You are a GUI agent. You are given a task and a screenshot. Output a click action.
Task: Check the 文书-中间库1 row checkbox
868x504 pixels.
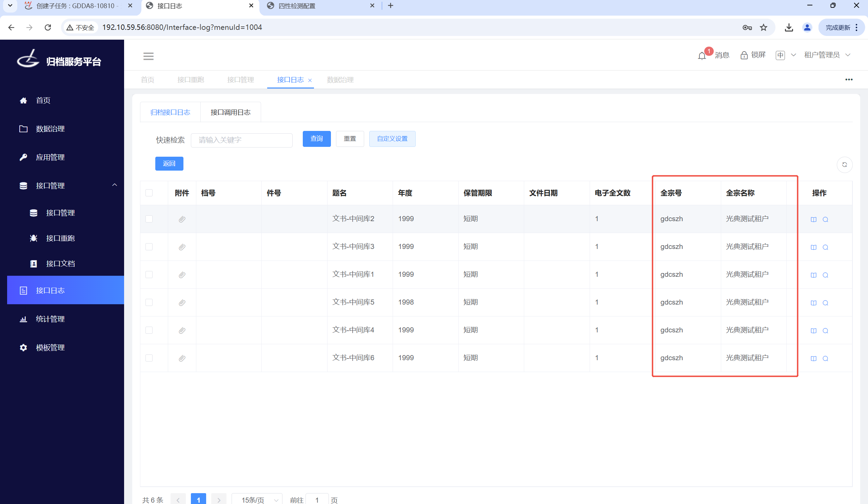point(149,275)
